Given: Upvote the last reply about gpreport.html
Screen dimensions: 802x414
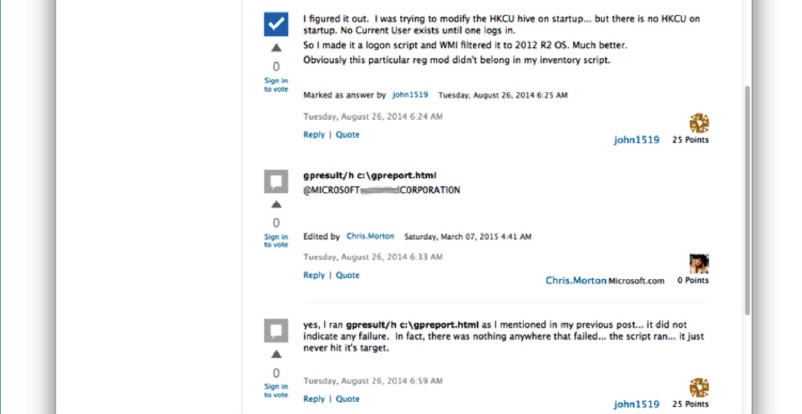Looking at the screenshot, I should coord(276,354).
